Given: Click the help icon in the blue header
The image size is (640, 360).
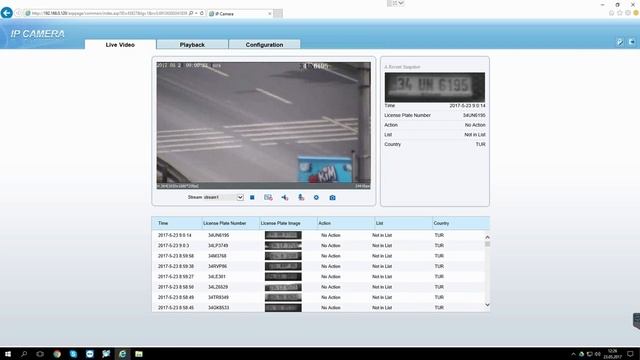Looking at the screenshot, I should [620, 42].
